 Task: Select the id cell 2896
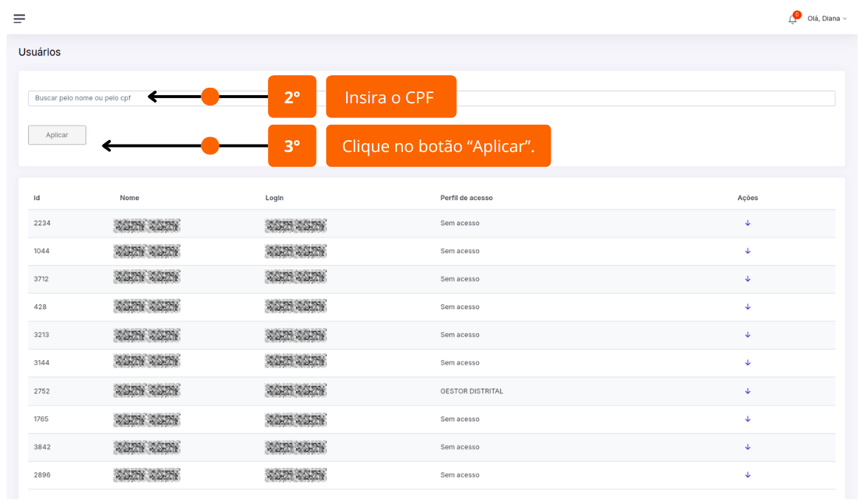point(42,475)
